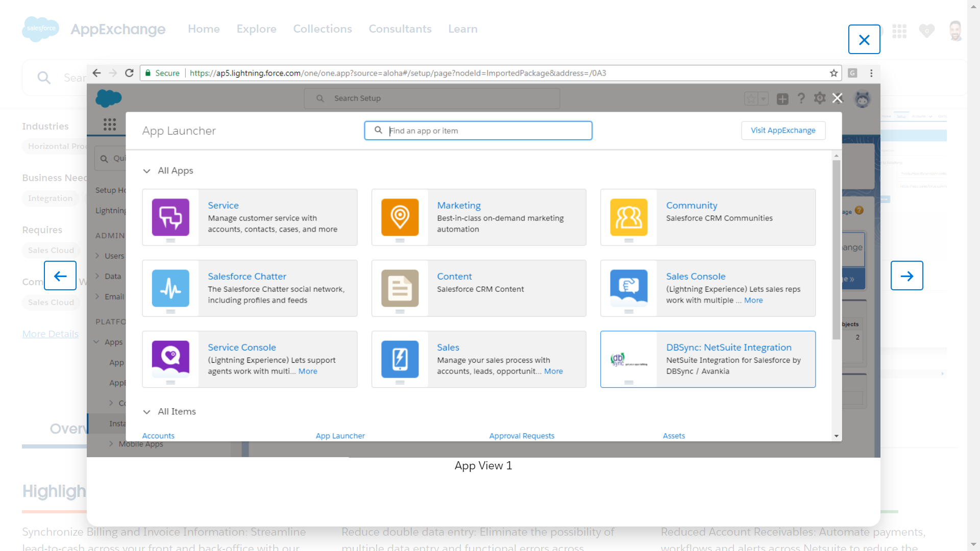Bookmark the page with the star icon
This screenshot has height=551, width=980.
click(834, 73)
